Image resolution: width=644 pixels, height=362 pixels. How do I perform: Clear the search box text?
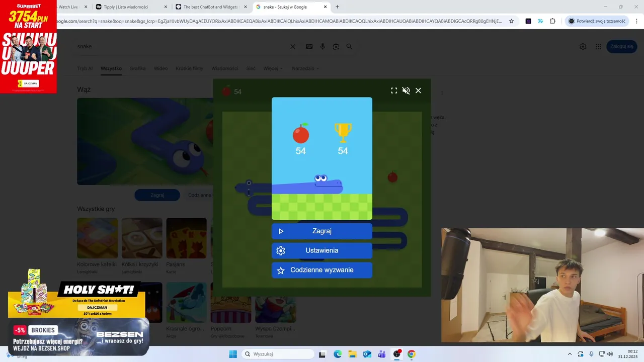(293, 46)
